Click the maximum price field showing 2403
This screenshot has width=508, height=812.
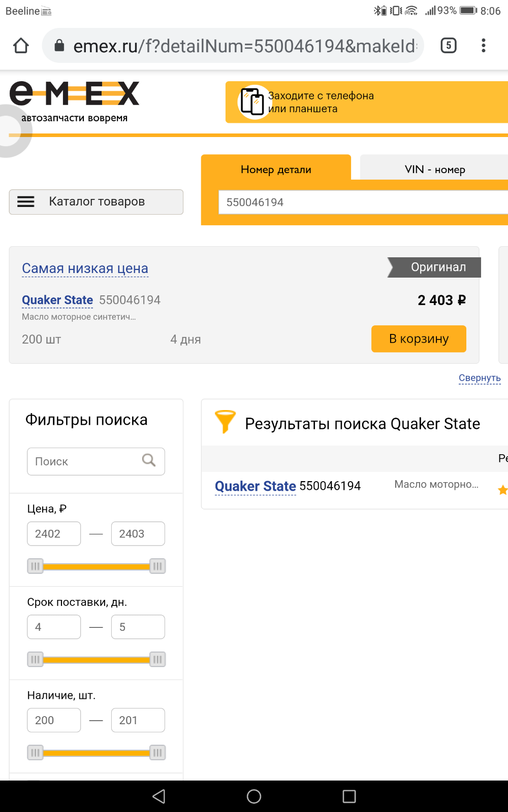tap(138, 534)
